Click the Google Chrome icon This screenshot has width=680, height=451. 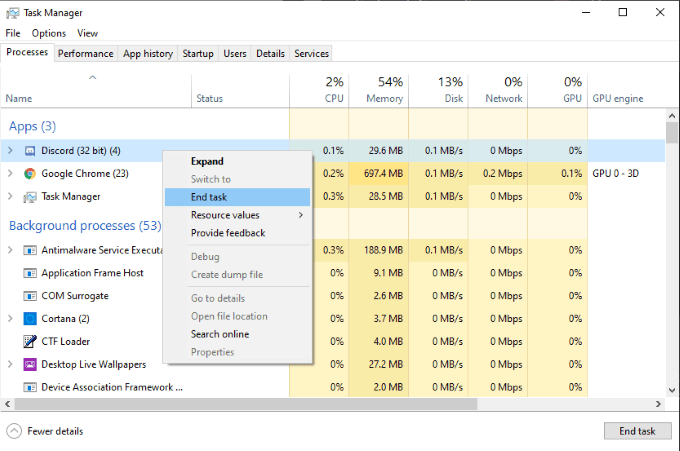(x=30, y=174)
